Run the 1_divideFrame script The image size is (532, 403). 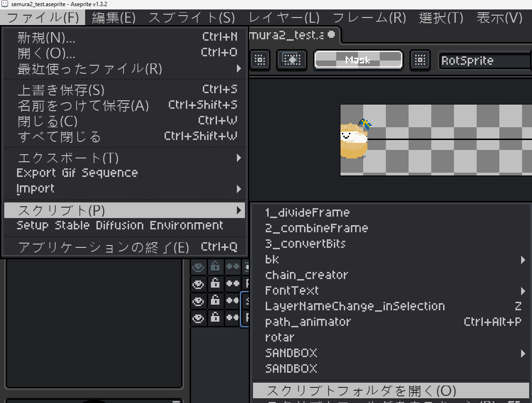391,213
